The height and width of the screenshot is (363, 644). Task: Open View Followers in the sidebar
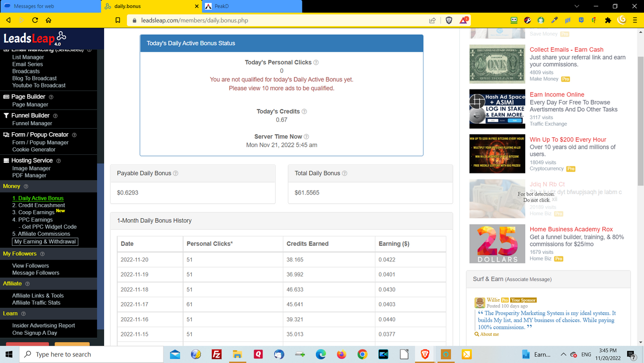(31, 265)
